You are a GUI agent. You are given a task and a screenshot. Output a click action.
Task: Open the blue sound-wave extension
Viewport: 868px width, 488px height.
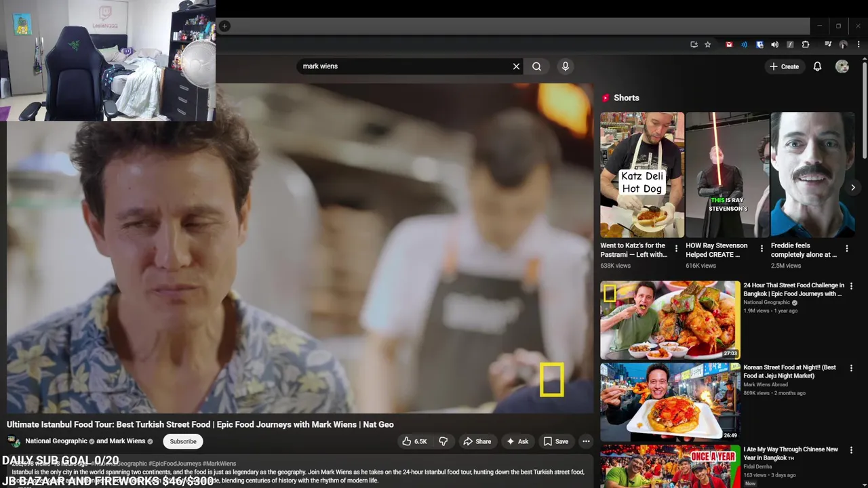[744, 45]
